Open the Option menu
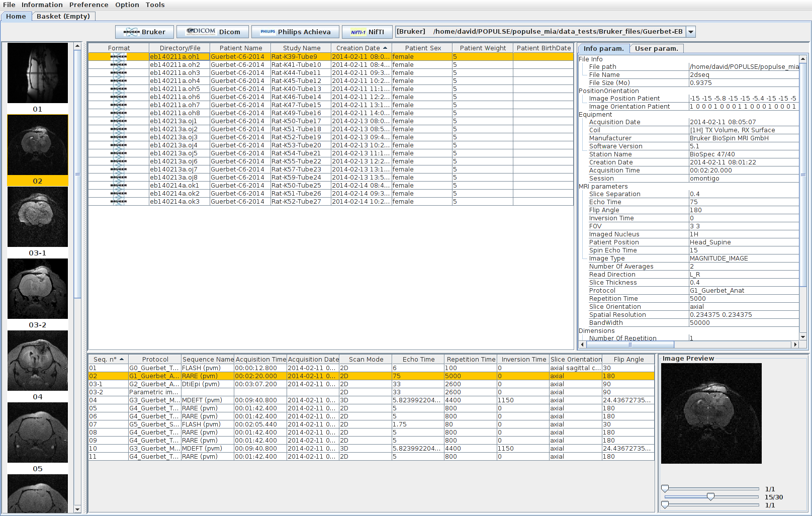 point(127,5)
